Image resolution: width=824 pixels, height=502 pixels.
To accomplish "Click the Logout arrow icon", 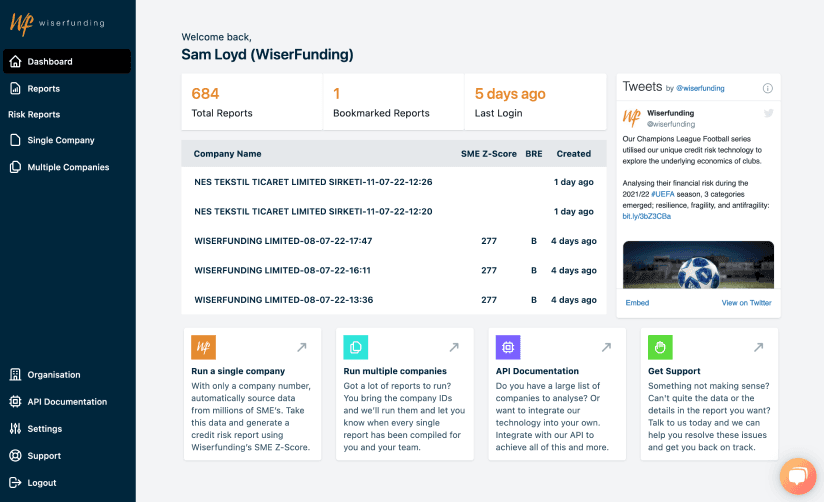I will (15, 483).
